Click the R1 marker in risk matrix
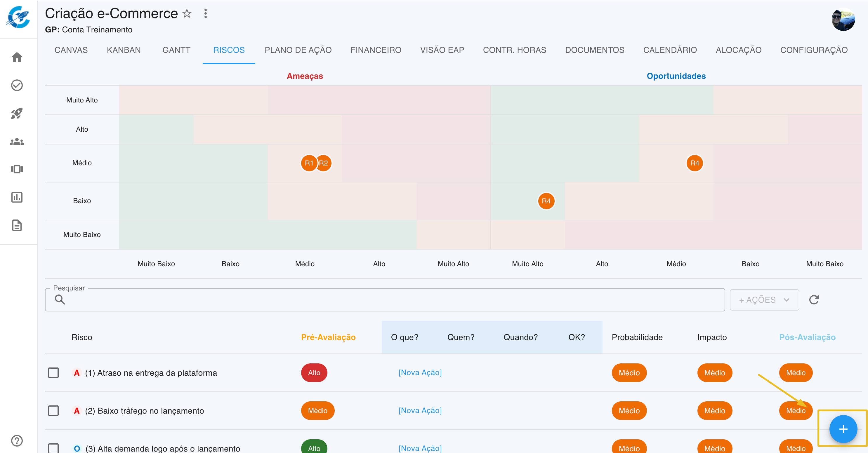This screenshot has height=453, width=868. coord(308,163)
